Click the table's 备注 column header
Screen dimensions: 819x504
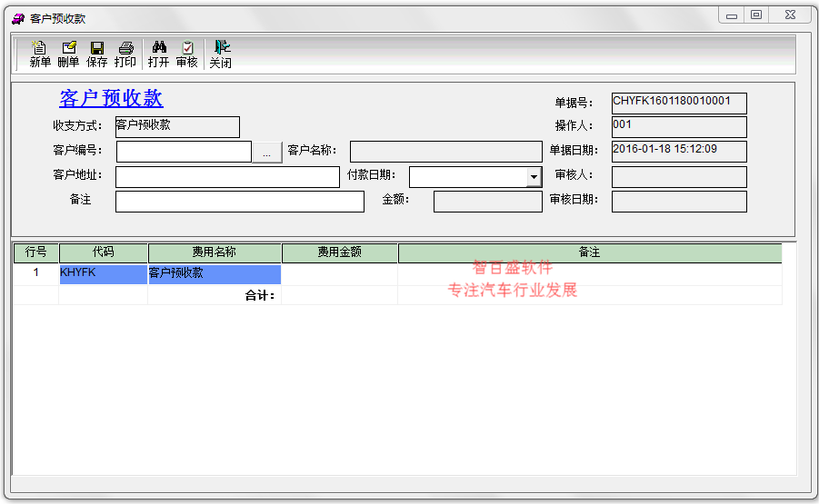[x=590, y=252]
